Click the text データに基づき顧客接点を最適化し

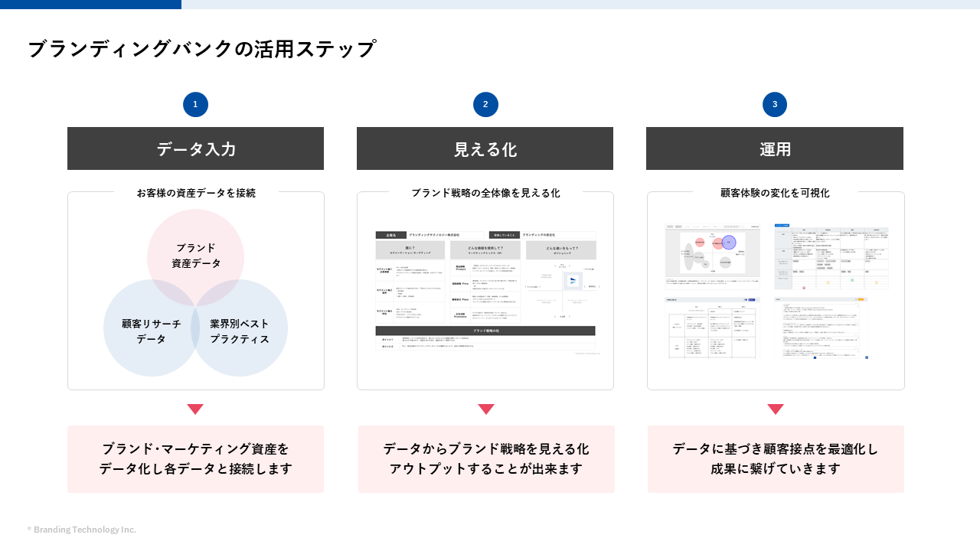coord(776,449)
